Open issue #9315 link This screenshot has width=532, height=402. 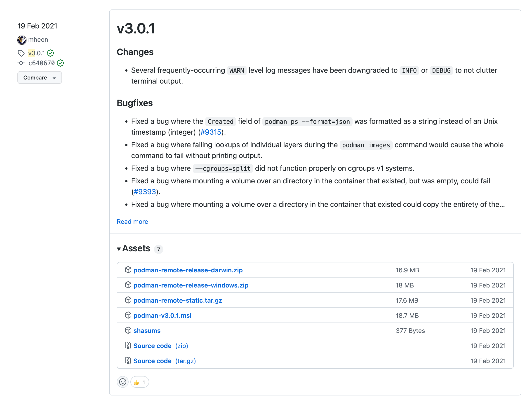click(x=211, y=132)
